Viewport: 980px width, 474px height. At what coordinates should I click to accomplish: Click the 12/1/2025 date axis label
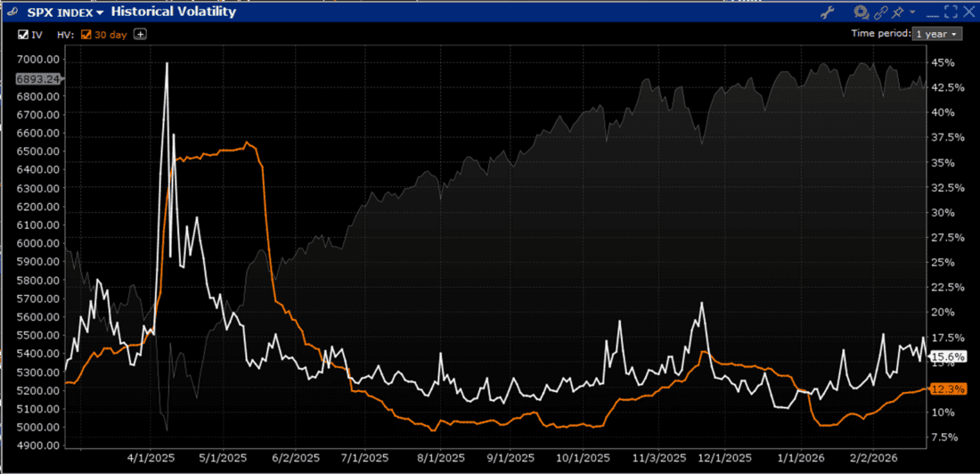(x=724, y=458)
